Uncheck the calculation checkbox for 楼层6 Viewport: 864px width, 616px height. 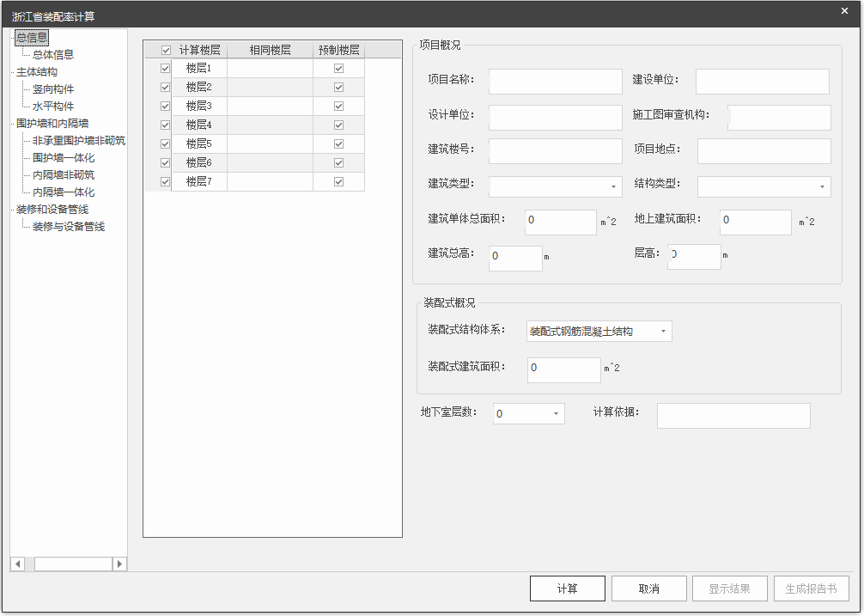[x=165, y=162]
